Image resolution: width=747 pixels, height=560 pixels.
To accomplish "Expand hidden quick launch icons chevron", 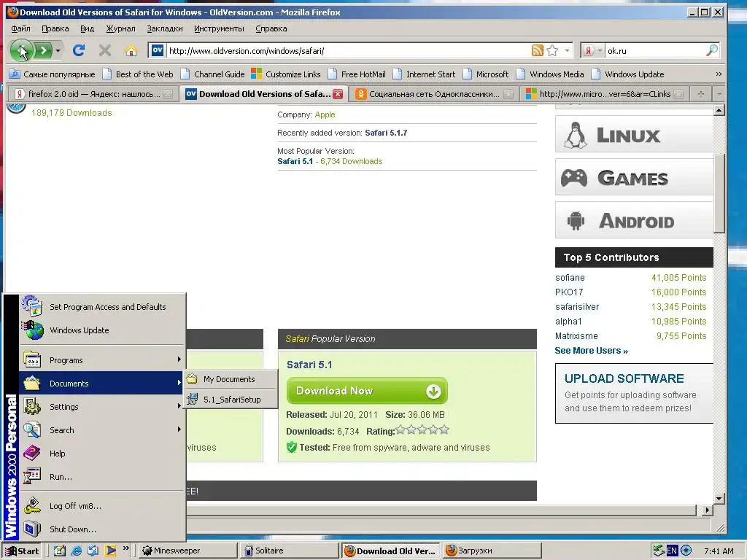I will (x=125, y=548).
